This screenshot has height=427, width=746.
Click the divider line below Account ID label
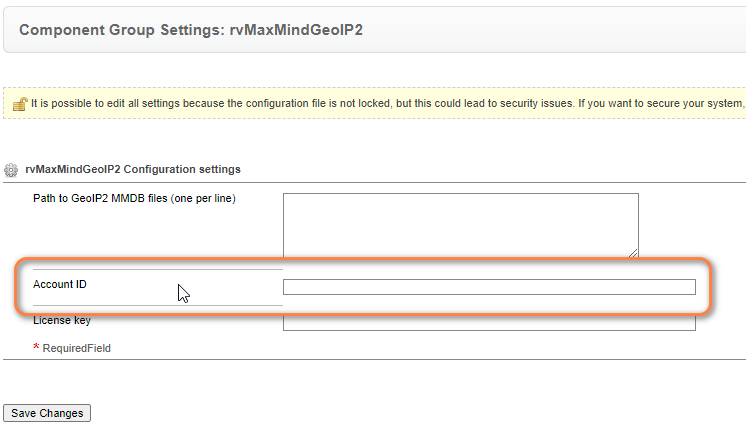point(158,305)
